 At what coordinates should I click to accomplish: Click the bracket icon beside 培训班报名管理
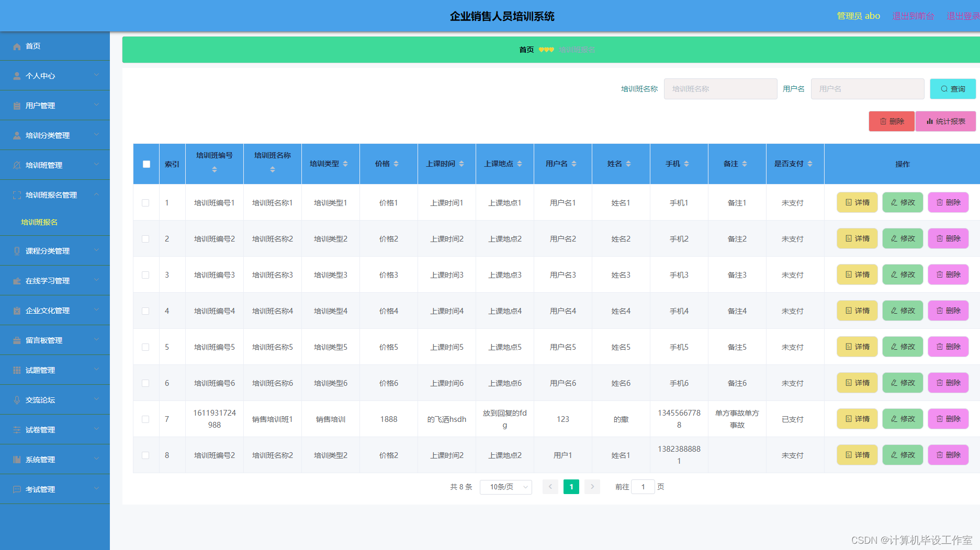[x=17, y=195]
